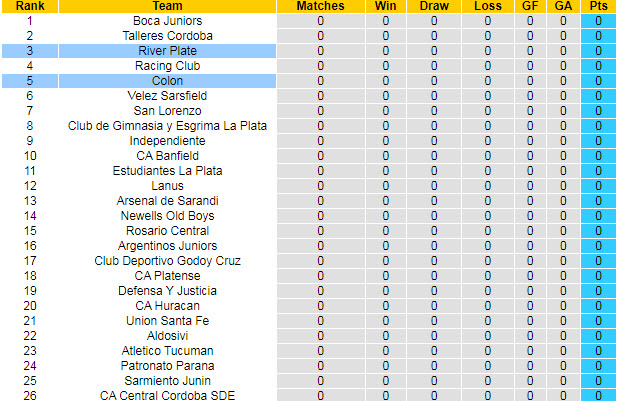Screen dimensions: 617x401
Task: Click the Rank column header
Action: [x=29, y=6]
